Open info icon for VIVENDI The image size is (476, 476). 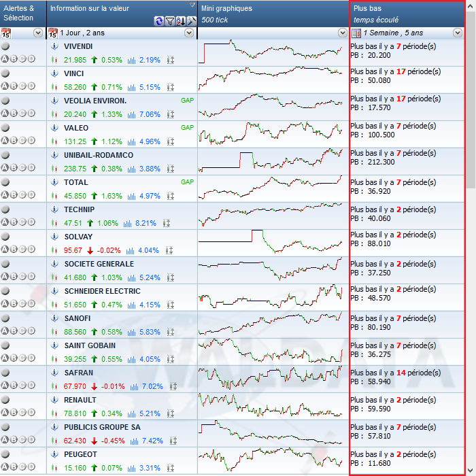[x=54, y=46]
